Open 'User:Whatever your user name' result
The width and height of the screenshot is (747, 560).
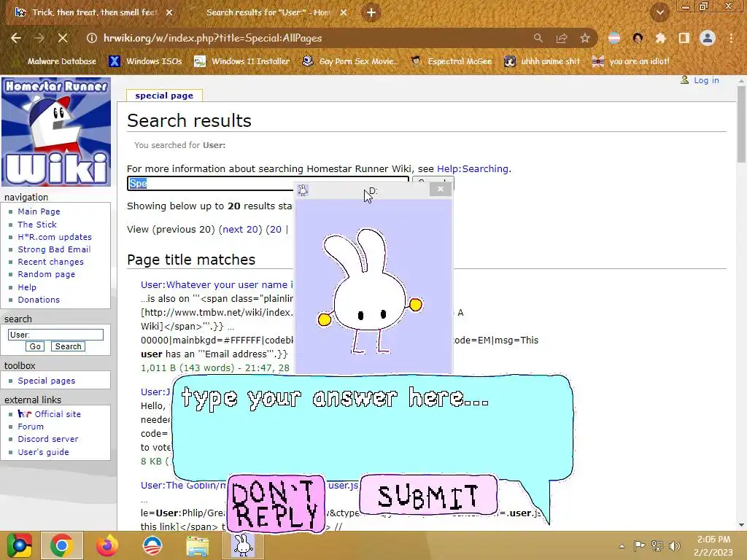tap(217, 285)
